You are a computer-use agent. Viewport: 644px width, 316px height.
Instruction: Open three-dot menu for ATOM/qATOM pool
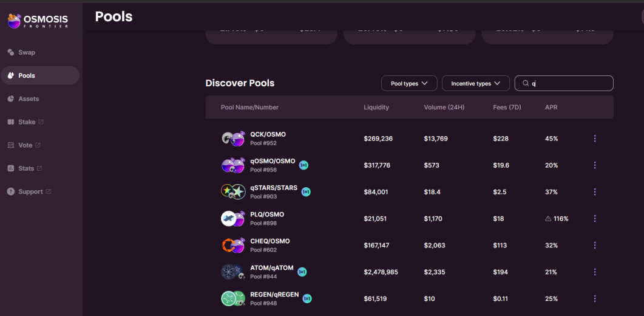[x=595, y=272]
